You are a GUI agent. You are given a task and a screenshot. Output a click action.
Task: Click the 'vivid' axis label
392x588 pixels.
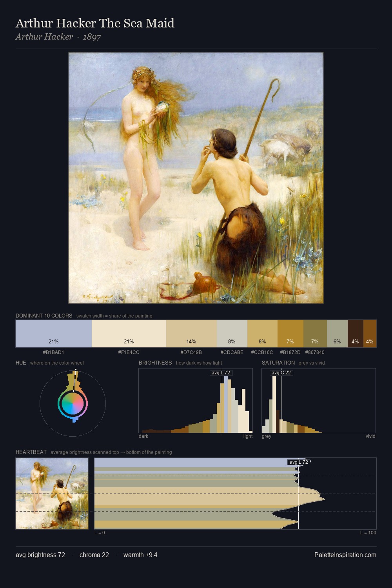pyautogui.click(x=370, y=436)
